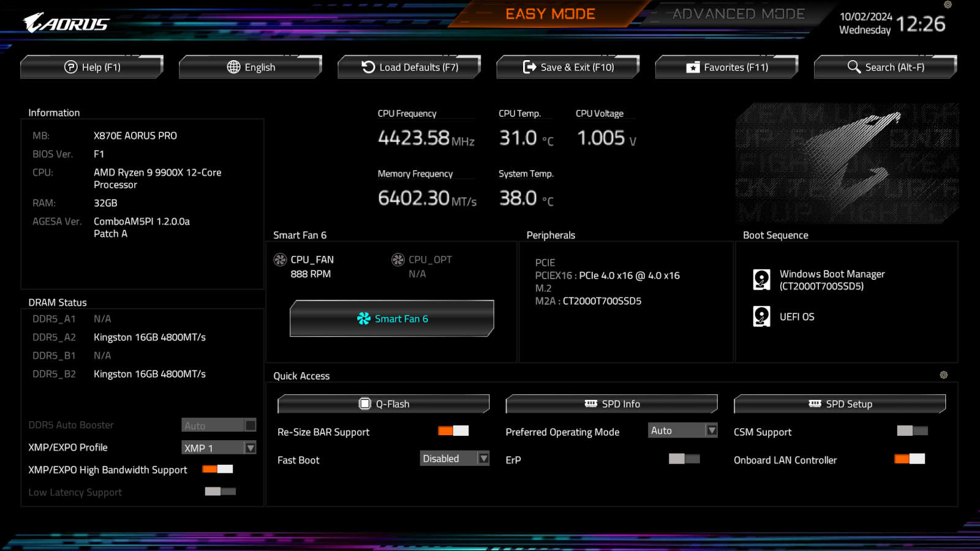The image size is (980, 551).
Task: Open Fast Boot dropdown
Action: (454, 459)
